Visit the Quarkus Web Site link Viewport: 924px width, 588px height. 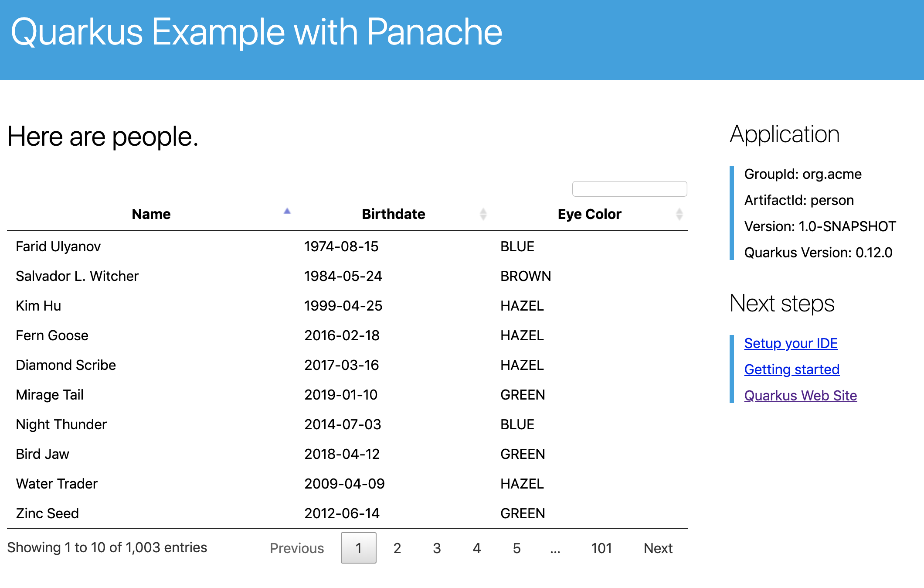800,396
